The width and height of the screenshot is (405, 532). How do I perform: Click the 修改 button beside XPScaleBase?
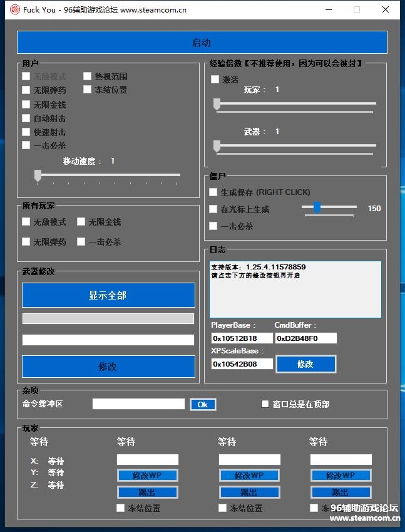pyautogui.click(x=305, y=364)
